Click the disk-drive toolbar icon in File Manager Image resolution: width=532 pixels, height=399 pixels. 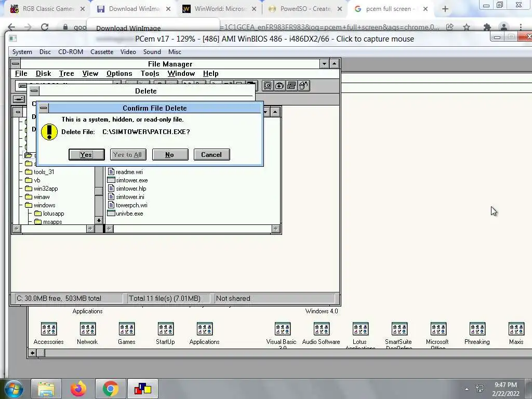pyautogui.click(x=268, y=86)
